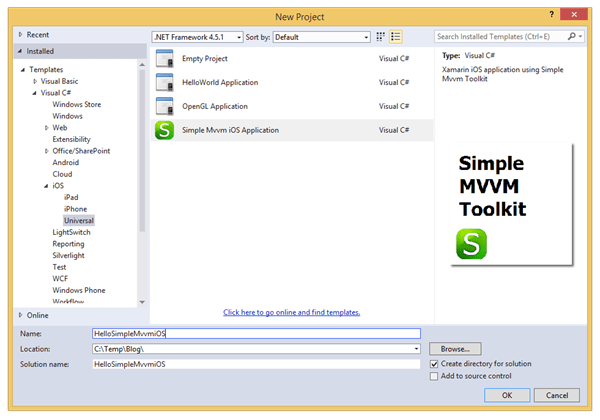
Task: Select the Simple Mvvm iOS Application icon
Action: pyautogui.click(x=165, y=130)
